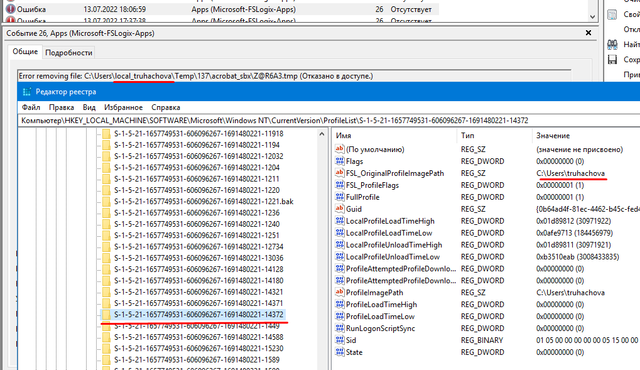
Task: Select folder icon of key ending 1194
Action: 106,145
